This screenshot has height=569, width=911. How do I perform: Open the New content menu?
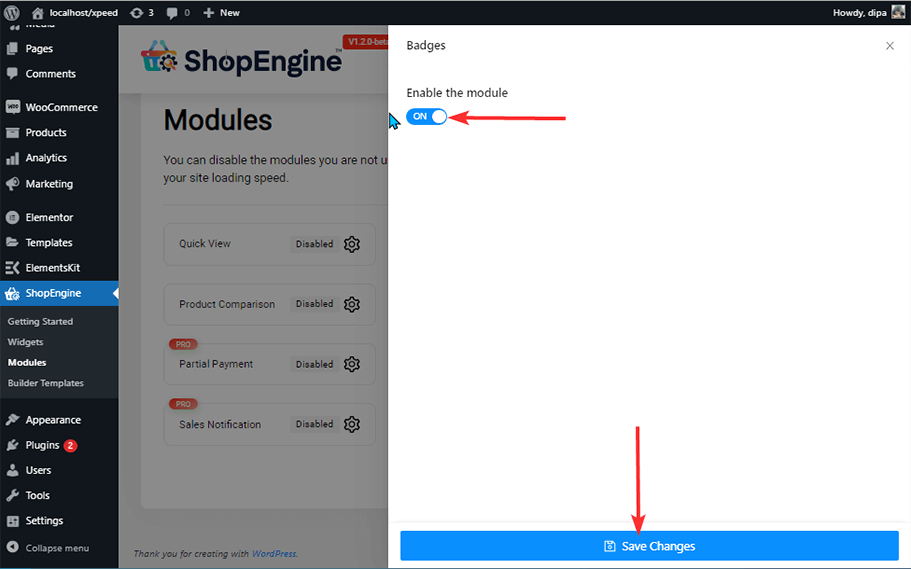click(x=221, y=12)
